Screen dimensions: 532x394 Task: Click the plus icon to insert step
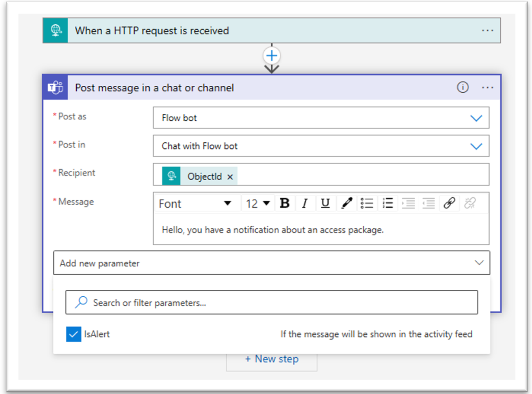[x=271, y=56]
